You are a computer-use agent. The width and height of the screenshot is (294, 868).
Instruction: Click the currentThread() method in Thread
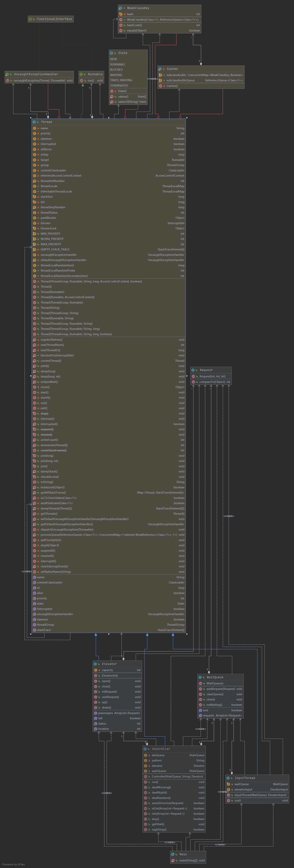point(51,361)
